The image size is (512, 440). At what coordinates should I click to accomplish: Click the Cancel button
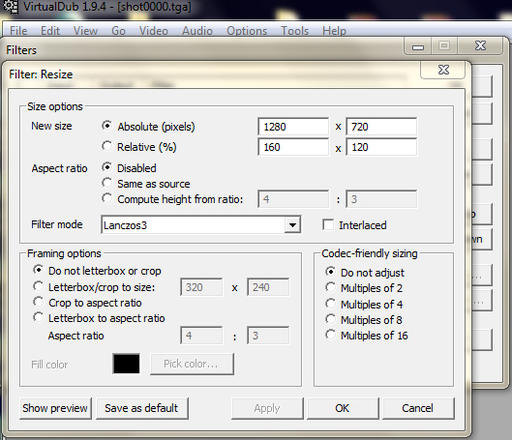(x=418, y=408)
